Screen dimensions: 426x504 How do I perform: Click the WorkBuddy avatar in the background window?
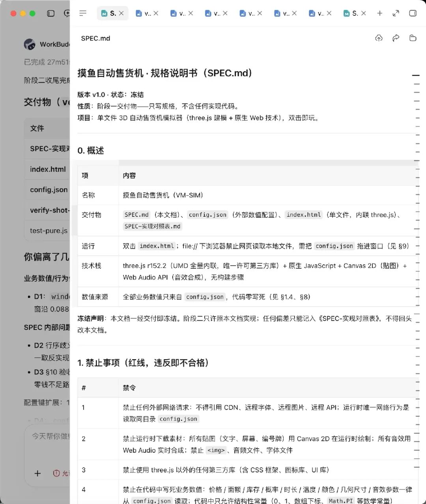pyautogui.click(x=30, y=44)
